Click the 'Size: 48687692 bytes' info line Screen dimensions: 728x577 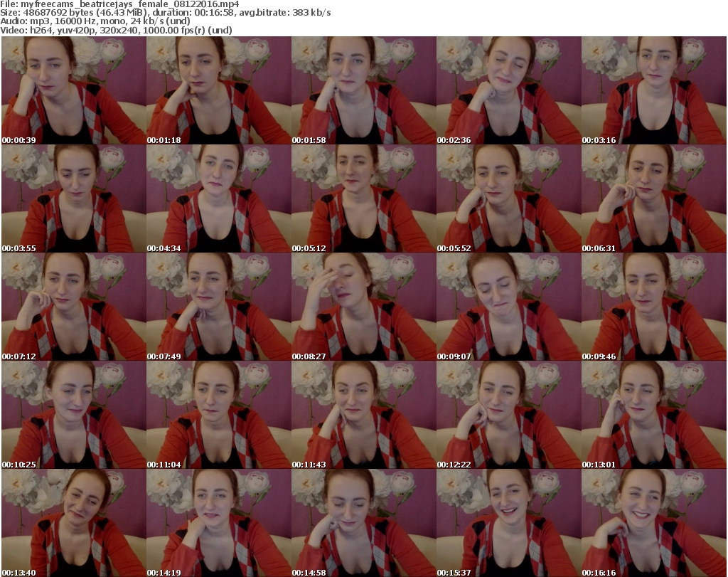click(x=165, y=13)
